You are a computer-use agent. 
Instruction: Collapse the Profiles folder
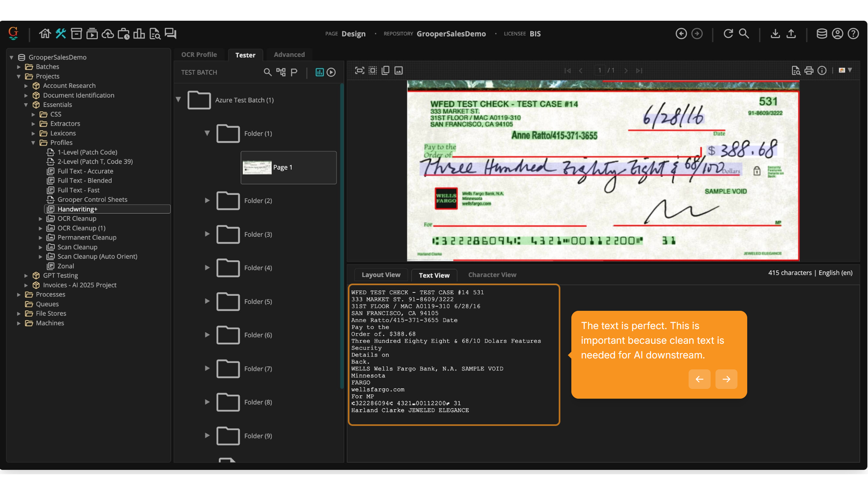[33, 143]
